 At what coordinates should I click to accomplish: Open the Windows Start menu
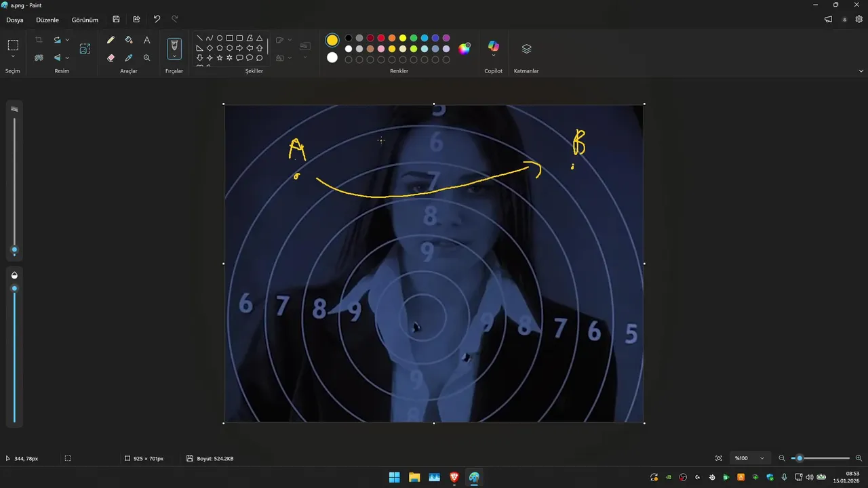(x=394, y=477)
